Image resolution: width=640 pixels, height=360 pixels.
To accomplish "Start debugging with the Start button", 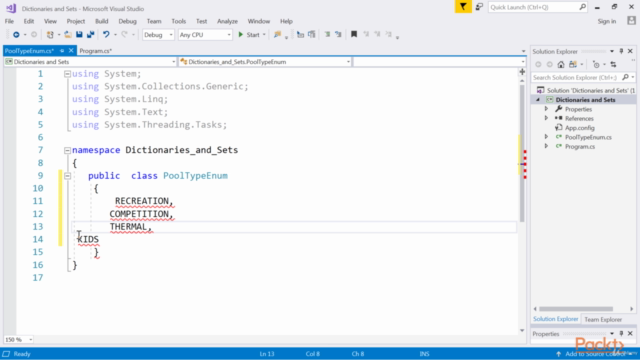I will pos(249,35).
